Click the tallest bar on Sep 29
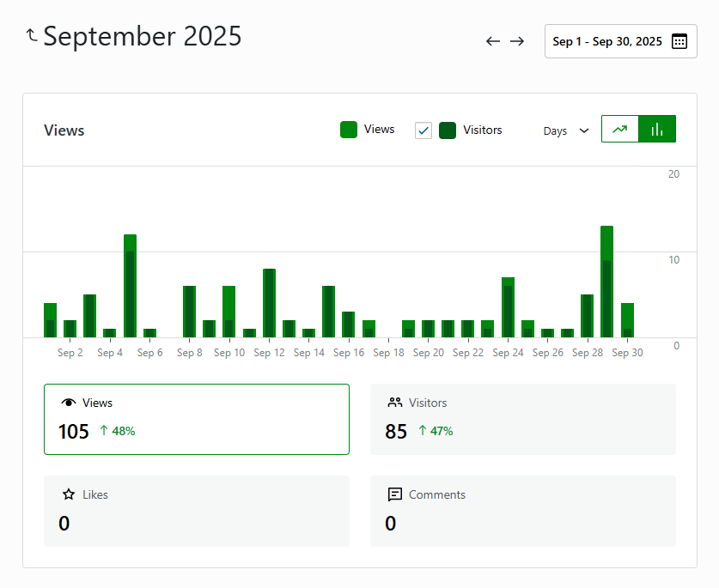 (606, 283)
